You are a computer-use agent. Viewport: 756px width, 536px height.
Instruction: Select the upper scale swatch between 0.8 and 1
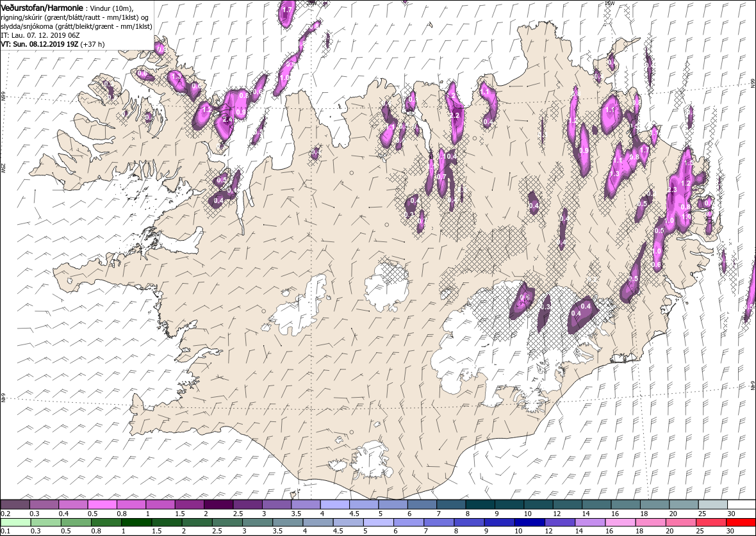click(131, 504)
